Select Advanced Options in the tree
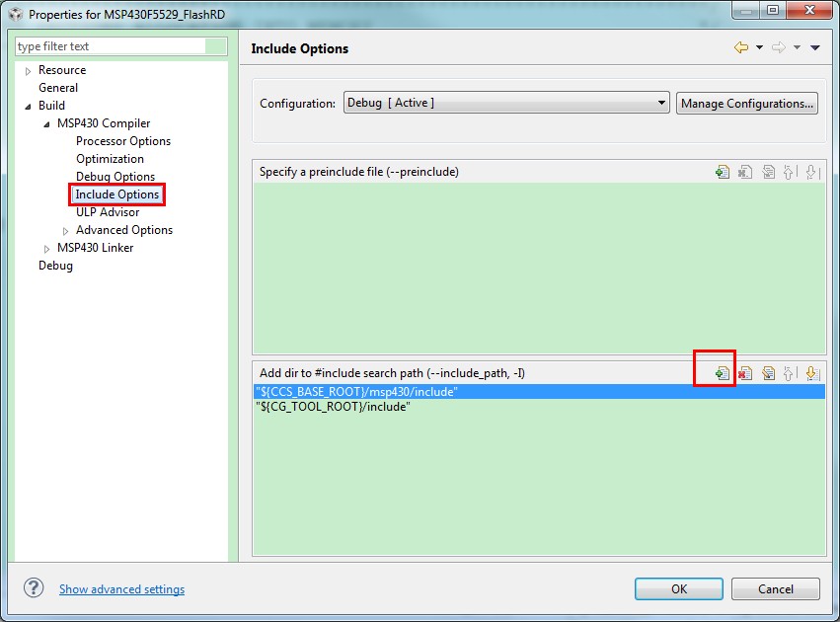This screenshot has height=622, width=840. point(124,230)
